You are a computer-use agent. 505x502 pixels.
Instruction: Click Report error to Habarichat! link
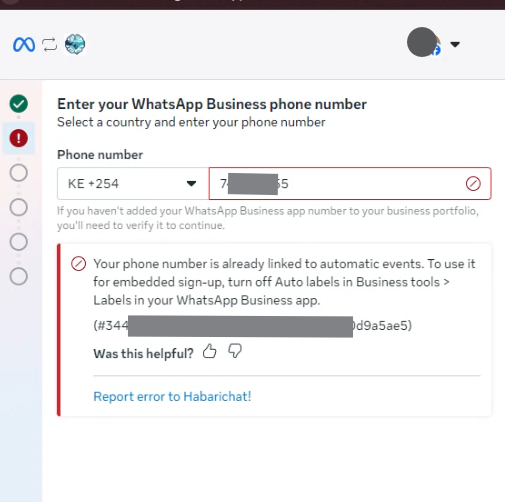pyautogui.click(x=172, y=397)
